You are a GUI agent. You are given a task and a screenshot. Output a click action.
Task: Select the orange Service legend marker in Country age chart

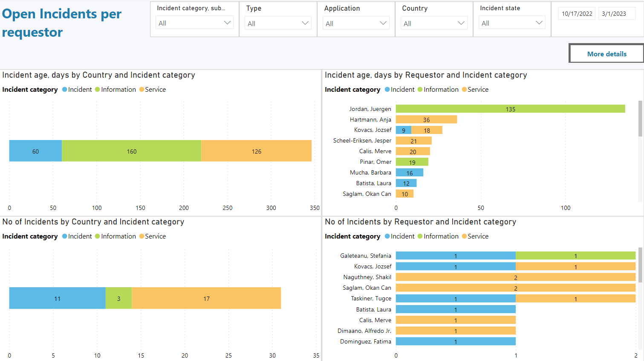coord(142,90)
